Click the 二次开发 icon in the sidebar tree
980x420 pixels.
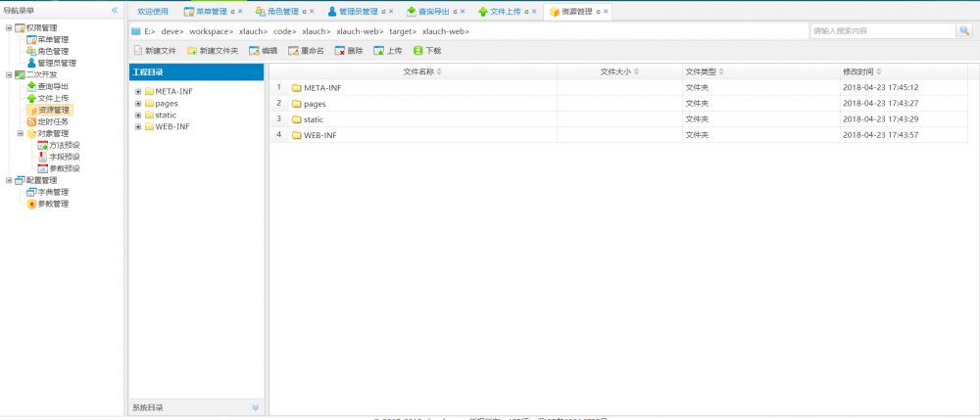20,74
